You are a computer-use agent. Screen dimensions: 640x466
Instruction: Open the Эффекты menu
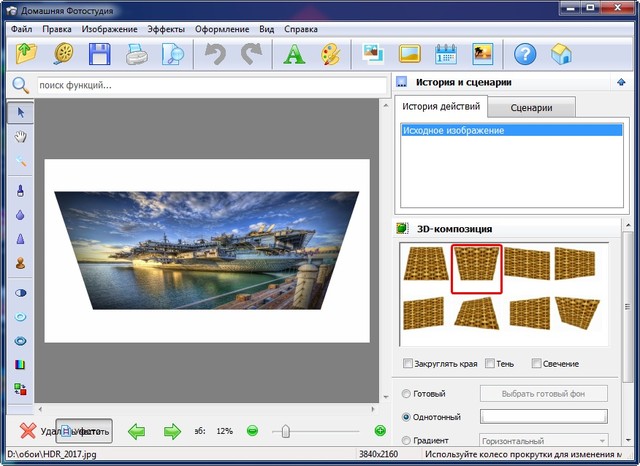coord(165,29)
